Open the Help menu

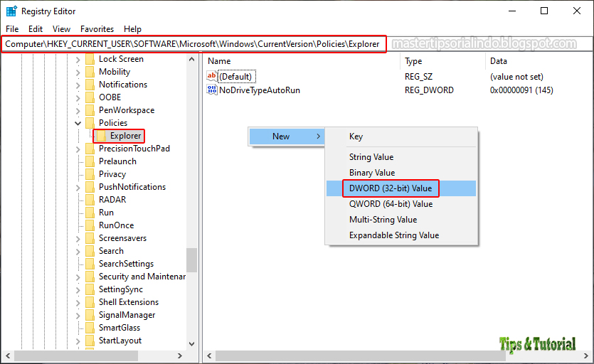132,28
